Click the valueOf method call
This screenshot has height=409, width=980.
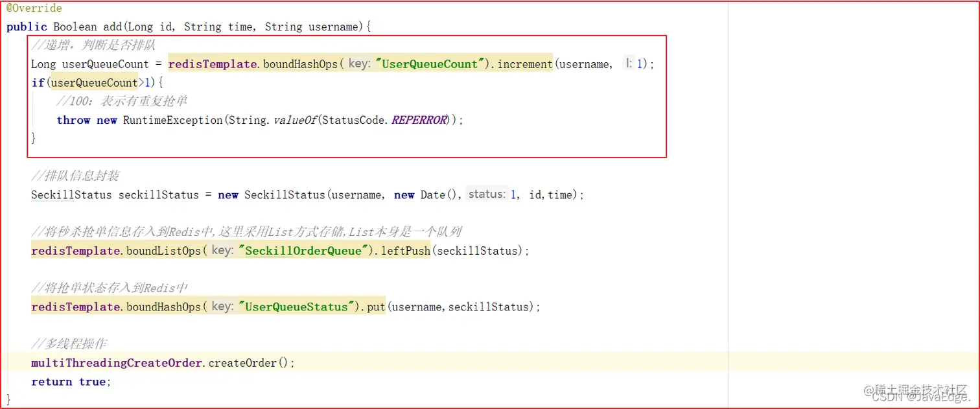(294, 121)
